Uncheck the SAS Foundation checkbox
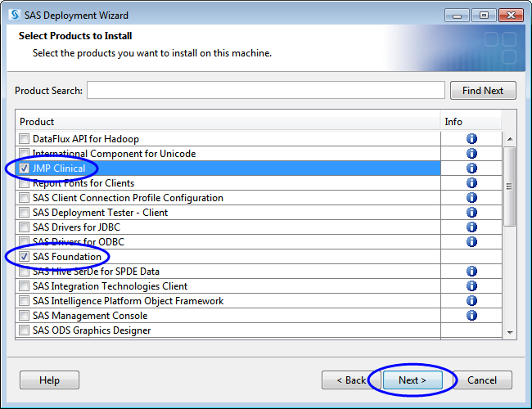532x409 pixels. 24,256
